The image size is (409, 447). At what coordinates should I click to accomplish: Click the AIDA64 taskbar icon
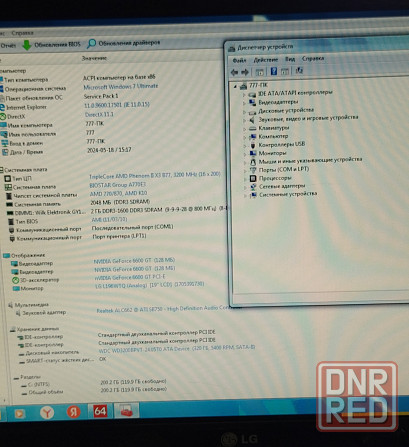[100, 411]
